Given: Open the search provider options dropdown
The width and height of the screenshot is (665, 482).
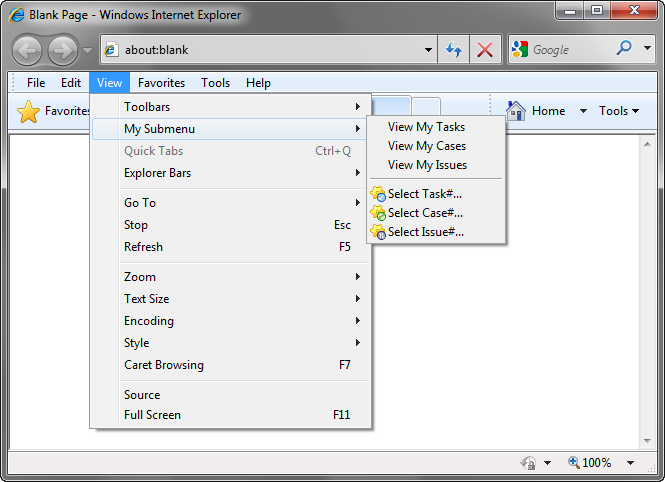Looking at the screenshot, I should [647, 48].
